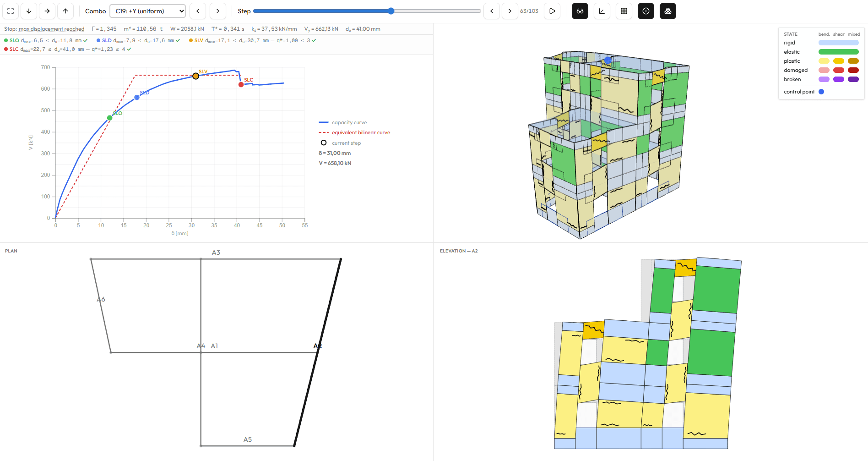Click the up arrow view button
The image size is (868, 461).
[x=65, y=11]
